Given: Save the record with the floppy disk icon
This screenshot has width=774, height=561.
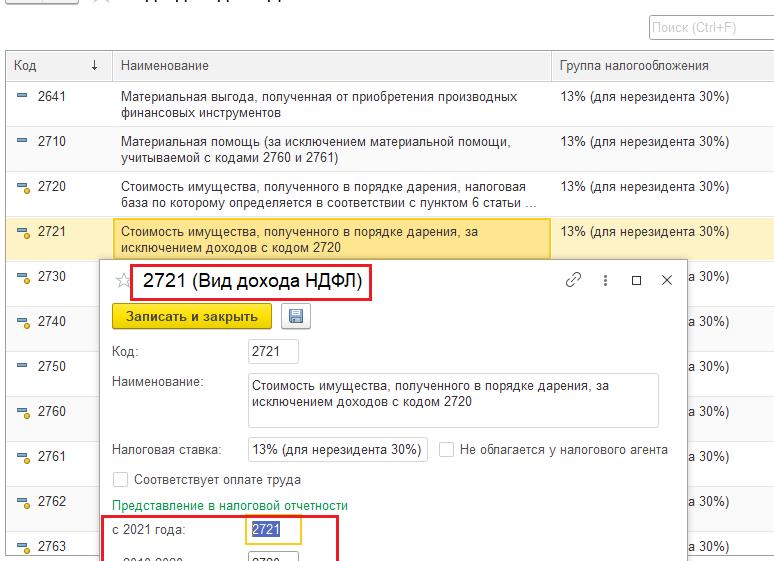Looking at the screenshot, I should [296, 316].
